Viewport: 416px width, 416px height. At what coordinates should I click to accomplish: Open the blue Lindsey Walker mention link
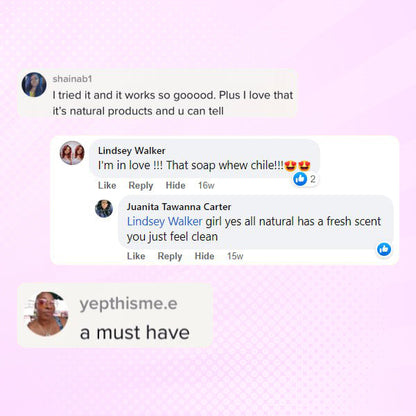(x=165, y=222)
